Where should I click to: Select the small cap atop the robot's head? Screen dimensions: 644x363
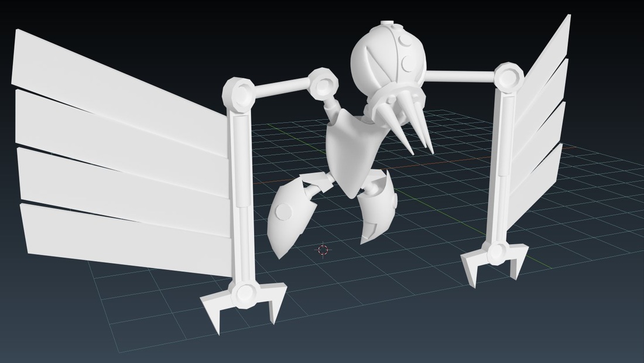386,23
